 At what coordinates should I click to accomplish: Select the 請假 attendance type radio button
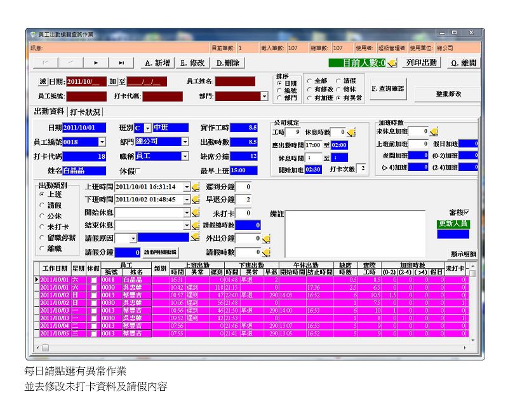coord(43,205)
